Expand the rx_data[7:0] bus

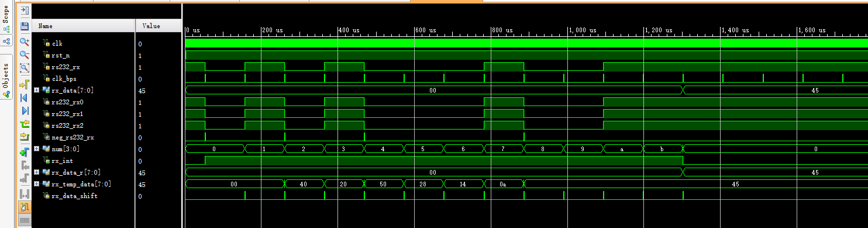coord(36,90)
